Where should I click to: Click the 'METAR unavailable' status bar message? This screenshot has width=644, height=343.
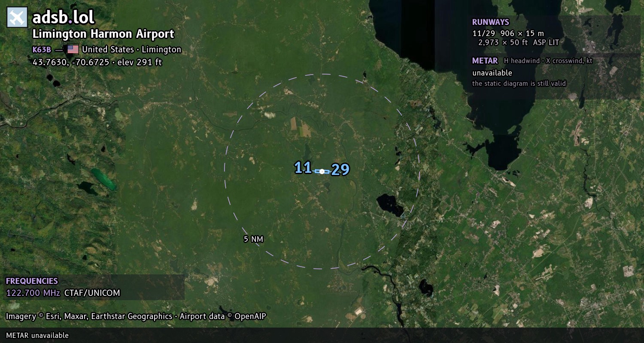[x=37, y=335]
